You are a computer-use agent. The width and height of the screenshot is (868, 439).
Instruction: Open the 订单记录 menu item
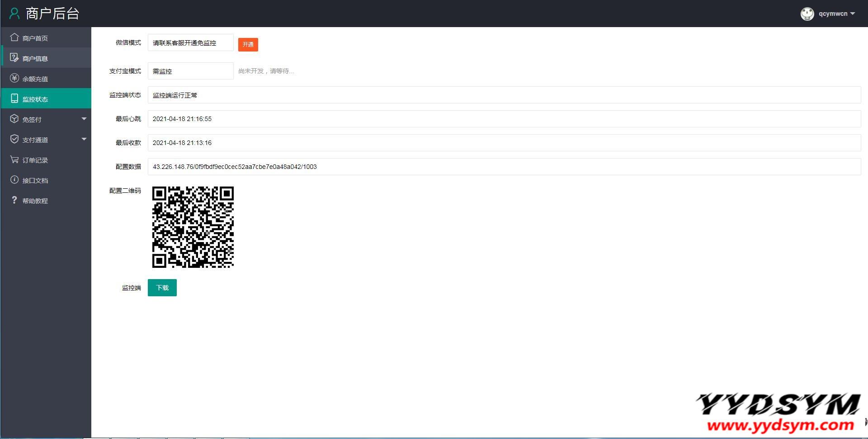coord(35,160)
